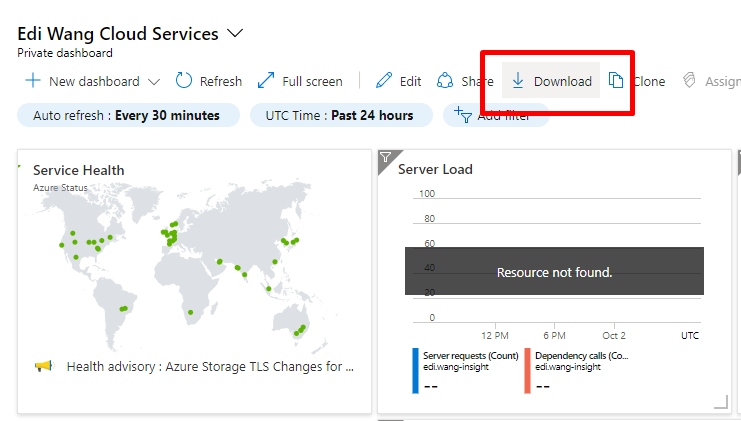Enter Full screen via its label
The width and height of the screenshot is (741, 421).
tap(312, 82)
